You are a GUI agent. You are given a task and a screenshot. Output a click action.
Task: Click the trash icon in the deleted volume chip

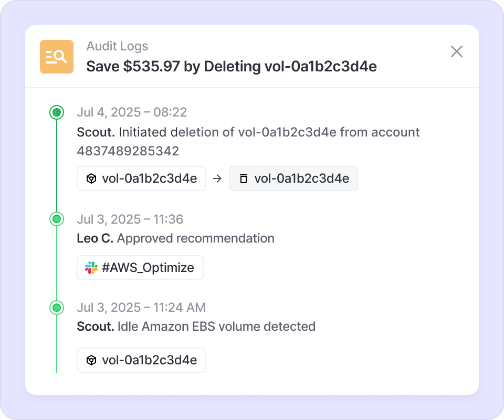[x=243, y=178]
